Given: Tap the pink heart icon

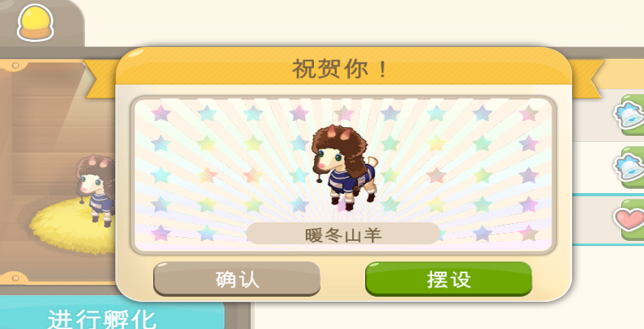Looking at the screenshot, I should click(x=629, y=219).
